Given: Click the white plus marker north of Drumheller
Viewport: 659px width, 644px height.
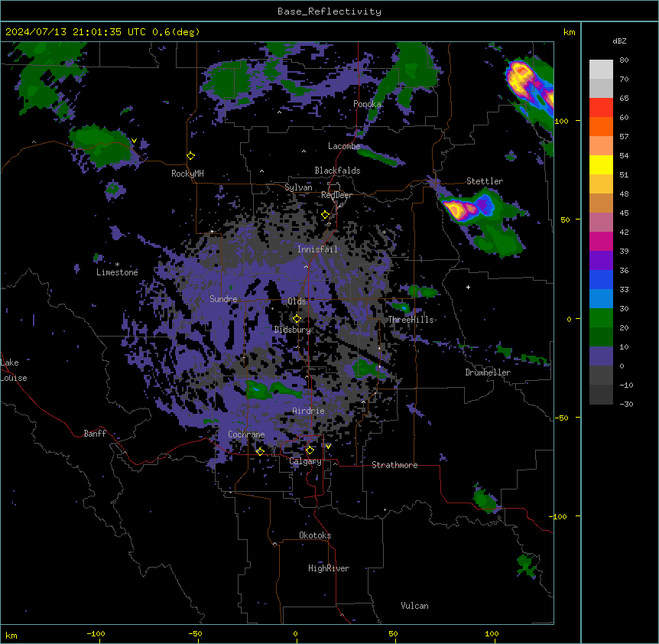Looking at the screenshot, I should tap(468, 287).
